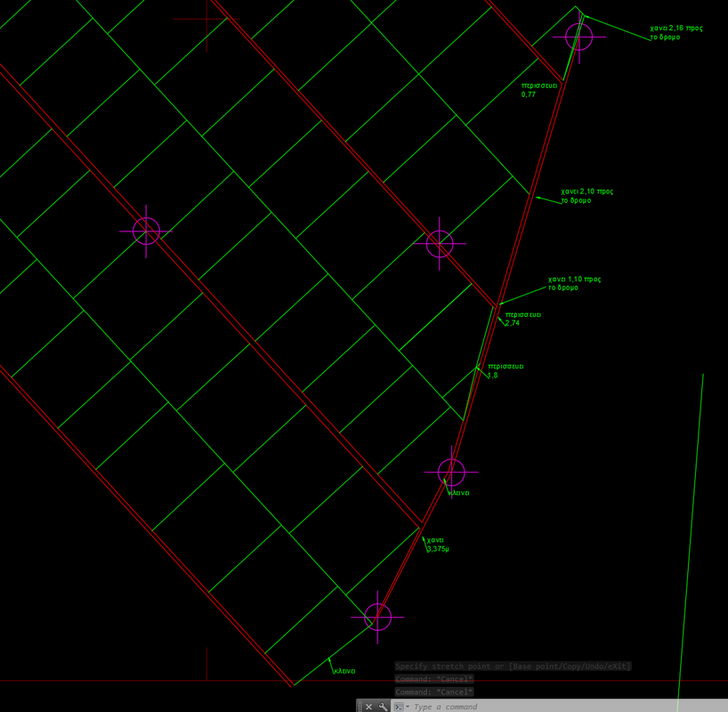Select the 'χανει 3,375μ' text label
Screen dimensions: 728x712
tap(437, 545)
